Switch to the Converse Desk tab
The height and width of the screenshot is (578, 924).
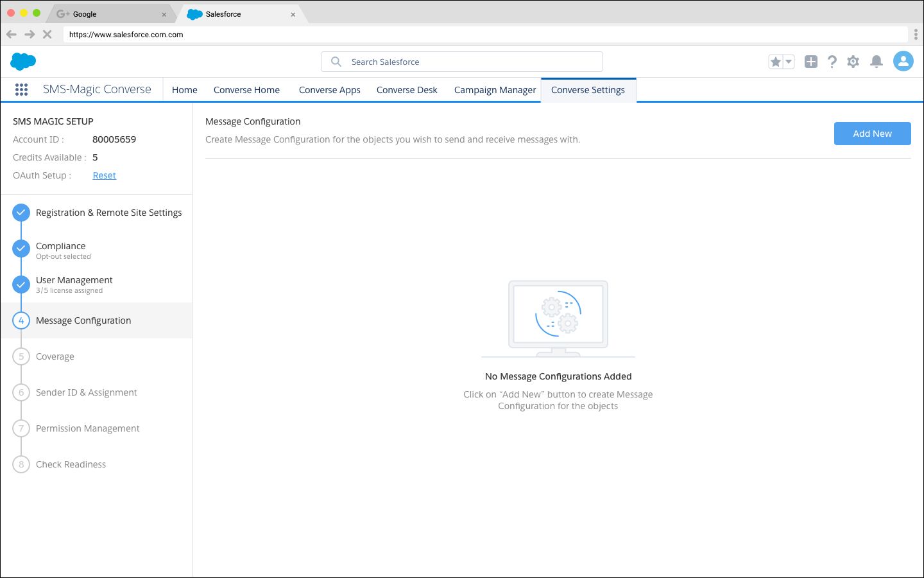coord(407,90)
